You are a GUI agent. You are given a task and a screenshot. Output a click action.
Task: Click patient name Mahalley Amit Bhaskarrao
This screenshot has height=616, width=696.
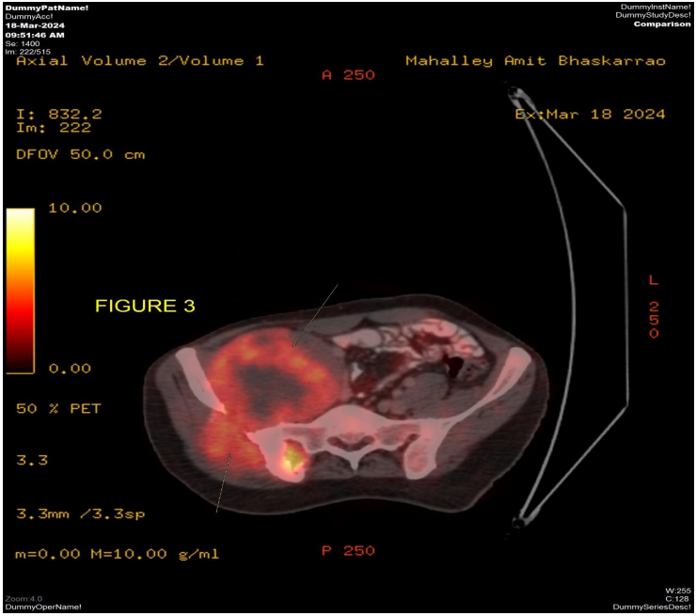(534, 61)
